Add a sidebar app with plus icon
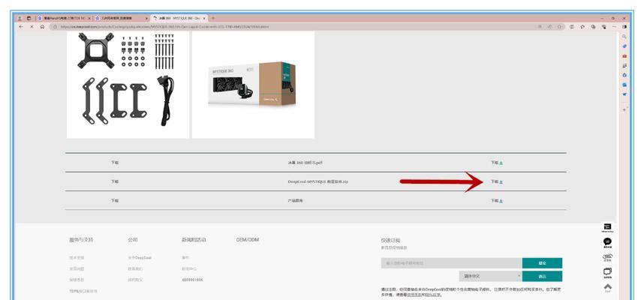Screen dimensions: 644x300 click(x=624, y=109)
